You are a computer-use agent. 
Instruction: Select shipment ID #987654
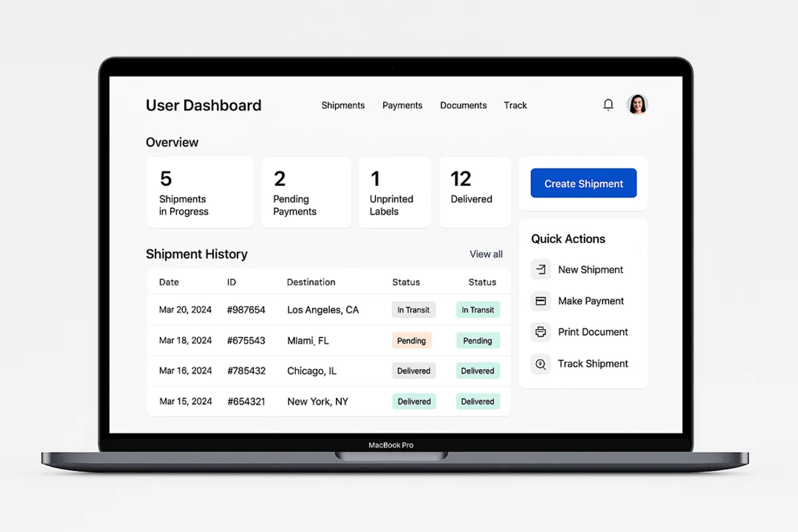tap(246, 310)
